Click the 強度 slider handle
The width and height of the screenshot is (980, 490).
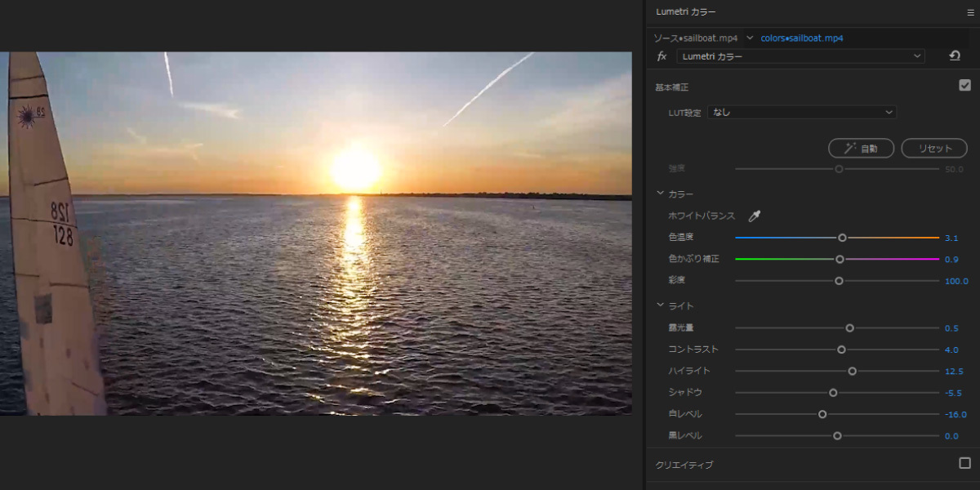tap(839, 169)
